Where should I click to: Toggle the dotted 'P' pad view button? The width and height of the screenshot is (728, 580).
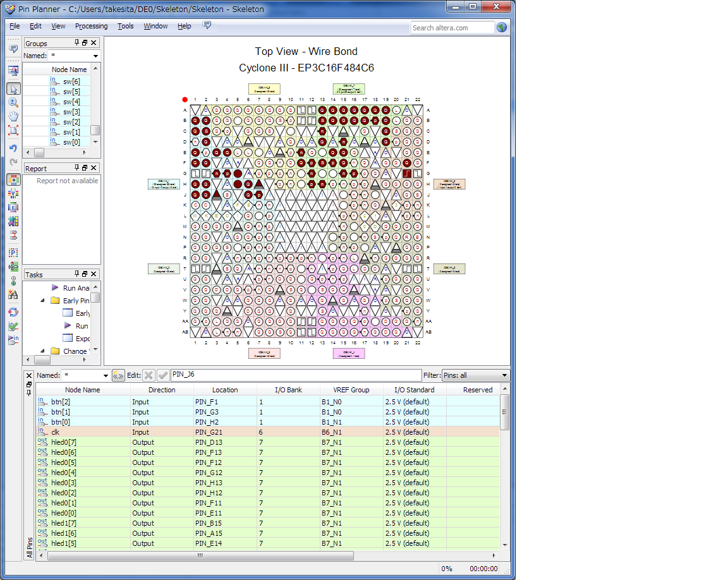13,253
